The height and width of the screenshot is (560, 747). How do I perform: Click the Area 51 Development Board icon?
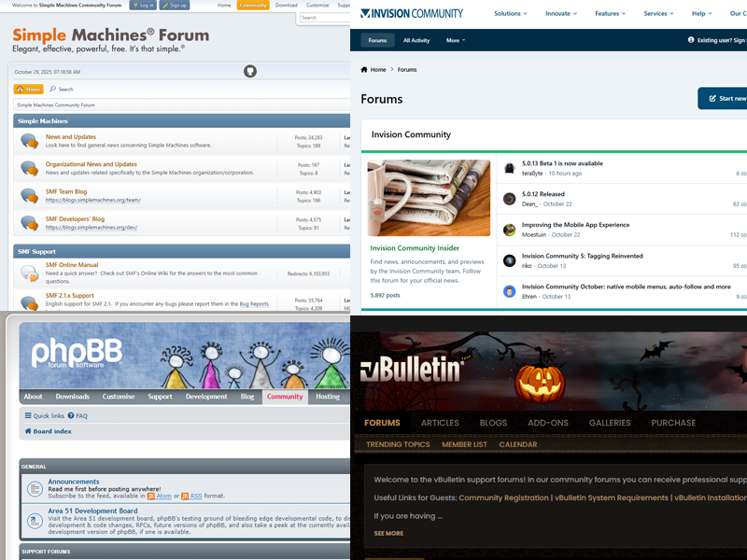coord(35,518)
